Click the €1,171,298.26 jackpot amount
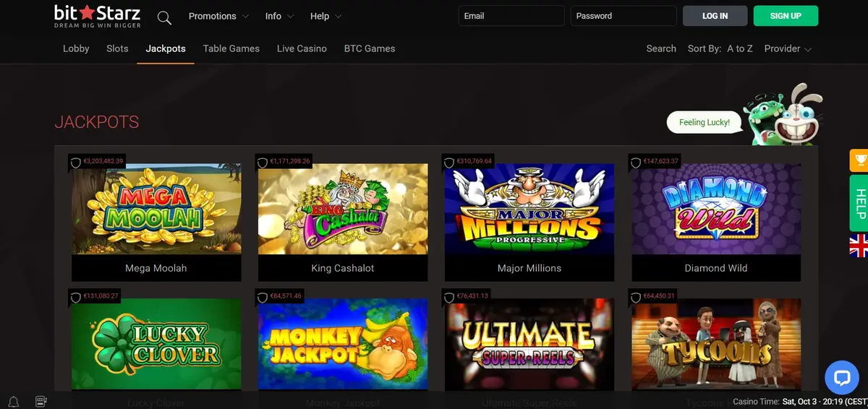Image resolution: width=868 pixels, height=409 pixels. [x=290, y=161]
